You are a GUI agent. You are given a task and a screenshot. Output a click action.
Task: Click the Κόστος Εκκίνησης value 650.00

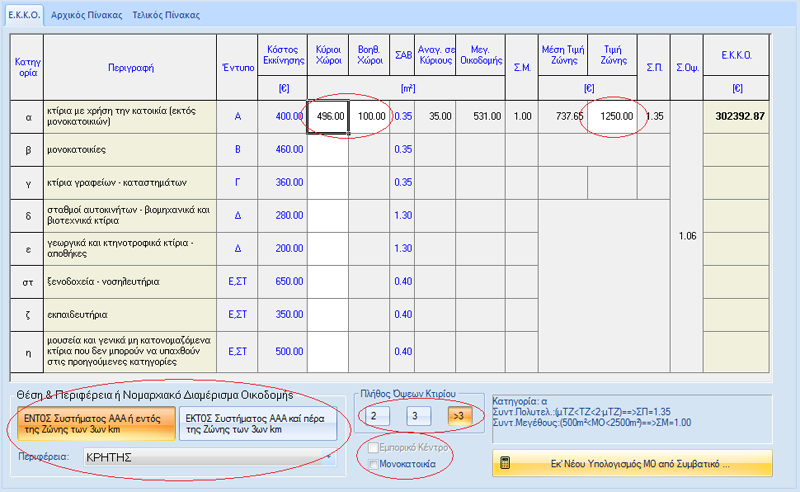[289, 282]
